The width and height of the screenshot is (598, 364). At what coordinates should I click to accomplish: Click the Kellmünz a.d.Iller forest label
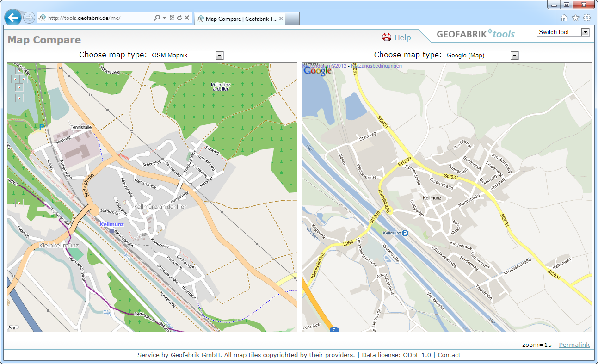[x=221, y=87]
